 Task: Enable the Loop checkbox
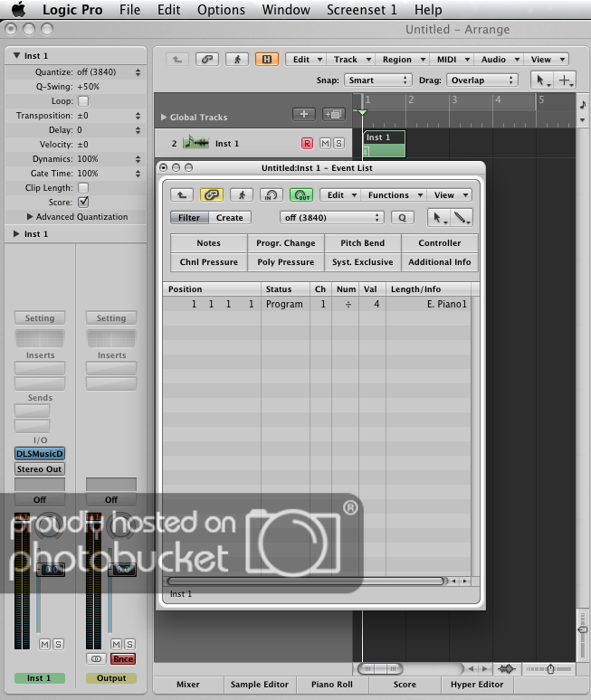[83, 101]
